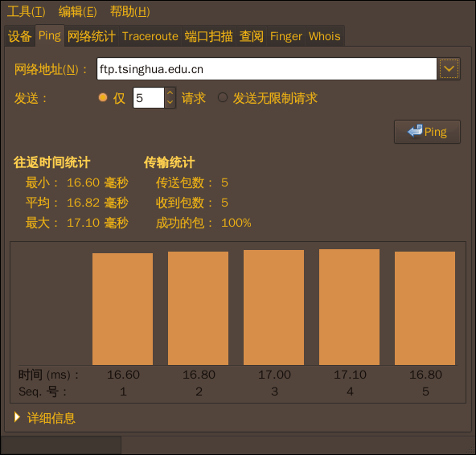Viewport: 476px width, 455px height.
Task: Click the maximum time value 17.10 毫秒
Action: point(97,223)
